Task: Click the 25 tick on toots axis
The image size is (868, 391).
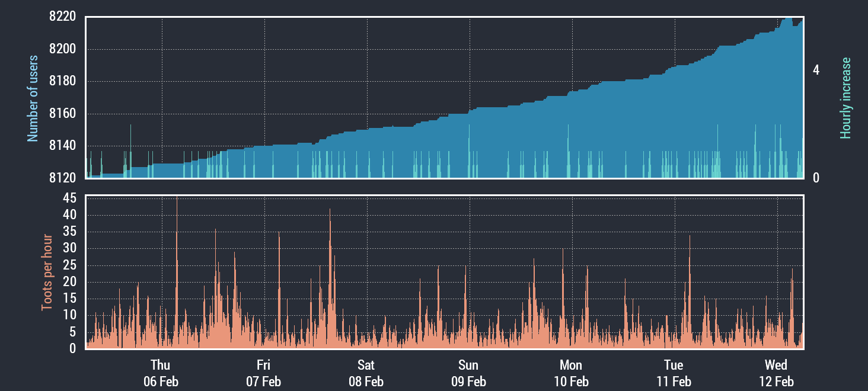Action: point(70,265)
